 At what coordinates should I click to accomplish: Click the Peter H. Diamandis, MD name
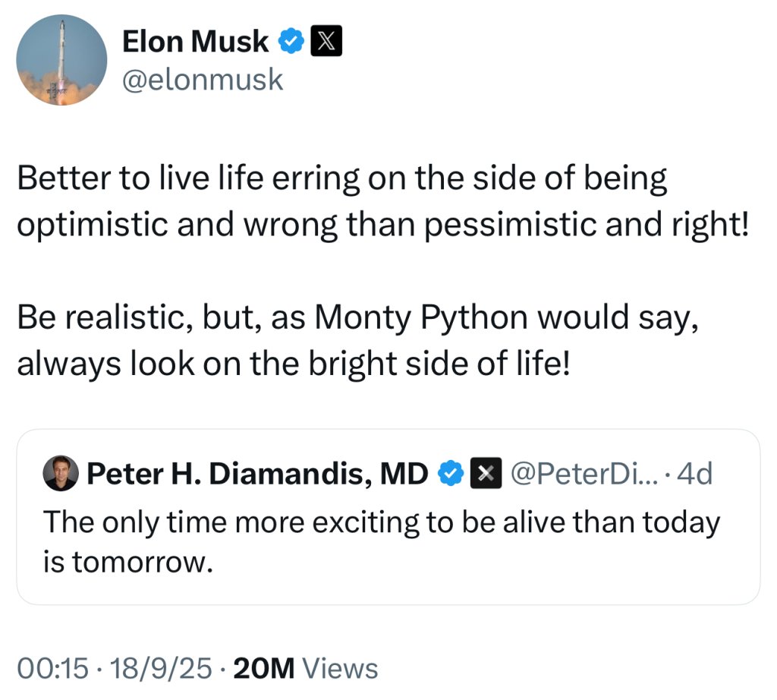click(x=258, y=475)
